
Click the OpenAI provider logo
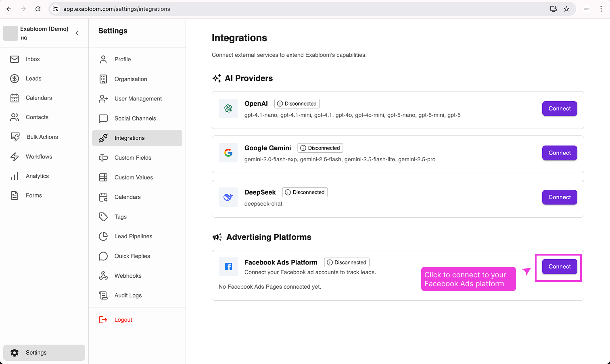tap(228, 108)
